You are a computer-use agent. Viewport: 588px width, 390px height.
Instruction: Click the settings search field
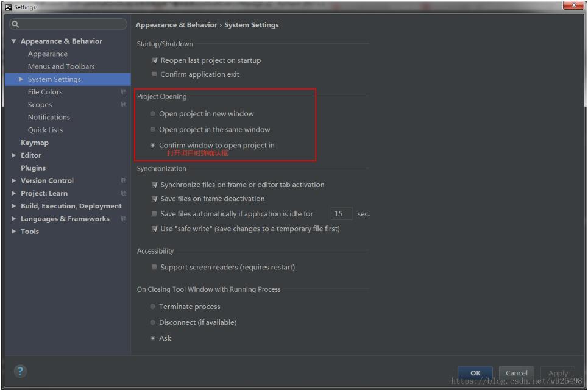point(68,24)
